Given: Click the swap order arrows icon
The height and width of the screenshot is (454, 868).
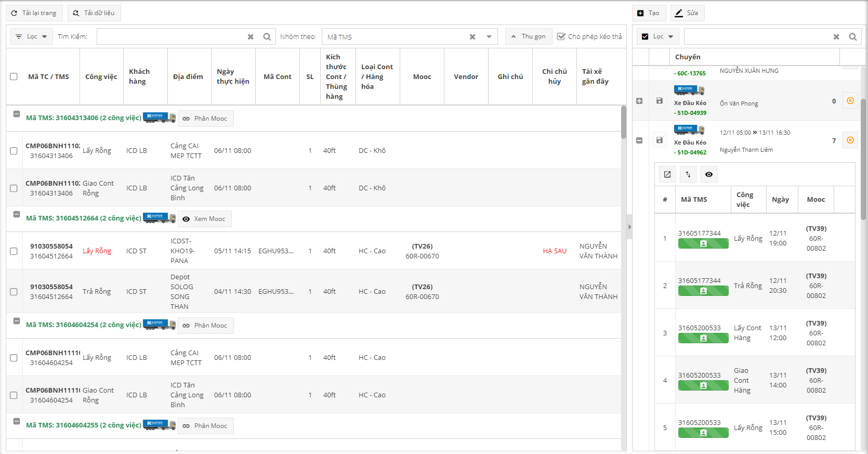Looking at the screenshot, I should (688, 174).
